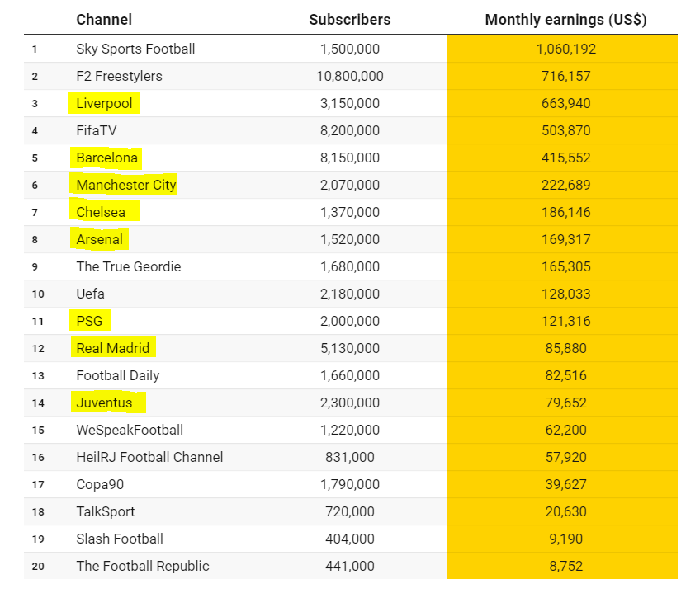Click subscribers value 404,000
The width and height of the screenshot is (700, 598).
(x=349, y=539)
